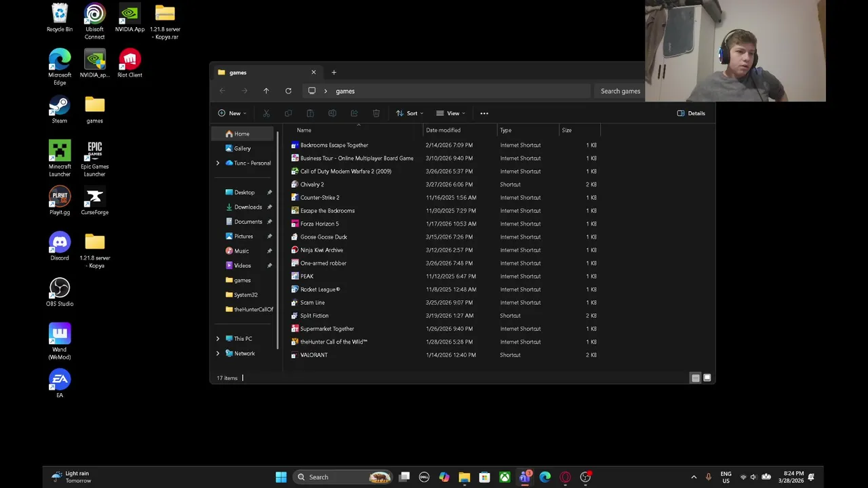Select the PEAK shortcut

click(x=307, y=277)
